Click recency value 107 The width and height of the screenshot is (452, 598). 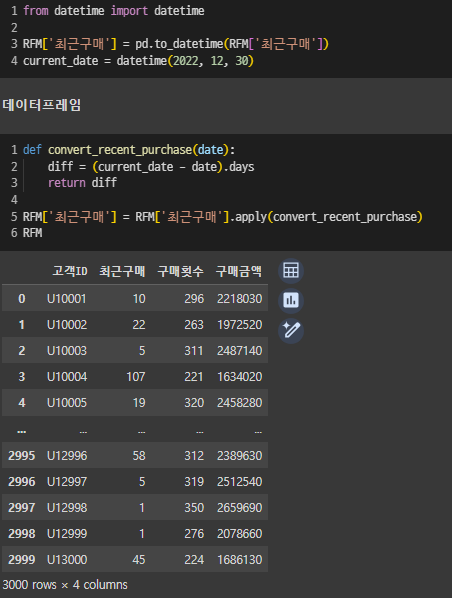pos(136,377)
